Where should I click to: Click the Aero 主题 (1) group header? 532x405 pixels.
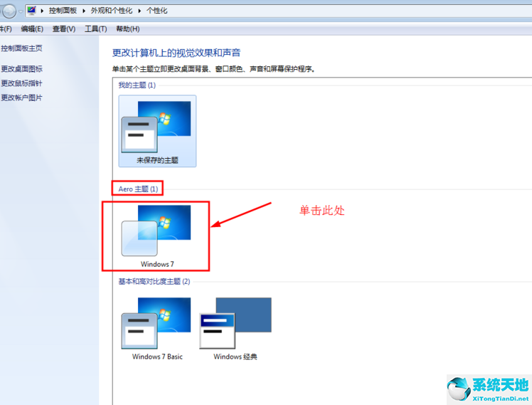coord(138,189)
